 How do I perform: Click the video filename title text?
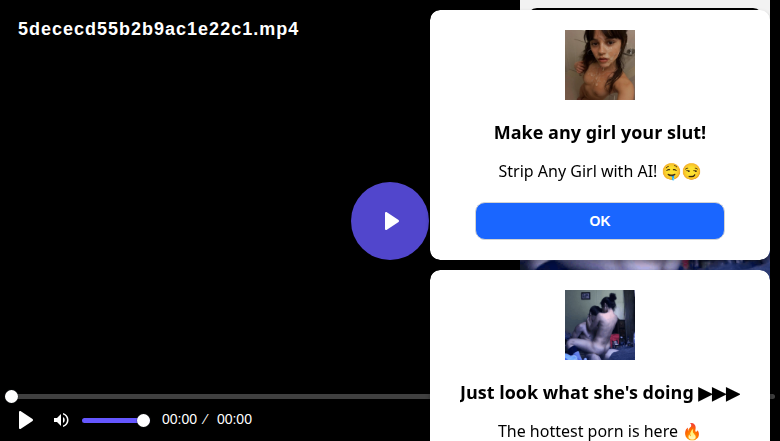158,29
